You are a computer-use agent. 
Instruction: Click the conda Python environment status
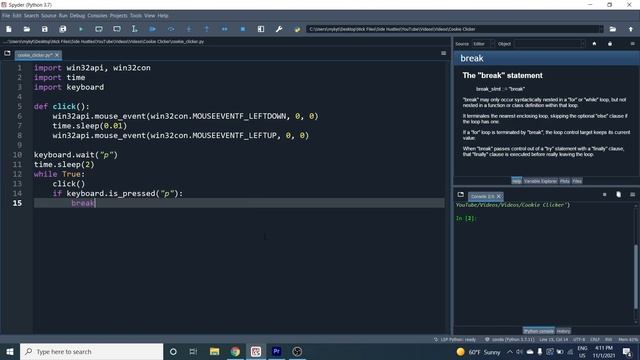click(509, 339)
